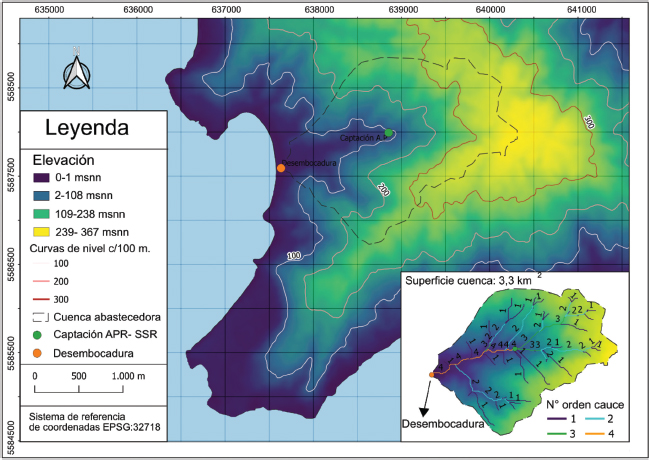Click the 641000 easting coordinate label
Viewport: 649px width, 460px height.
pos(582,10)
